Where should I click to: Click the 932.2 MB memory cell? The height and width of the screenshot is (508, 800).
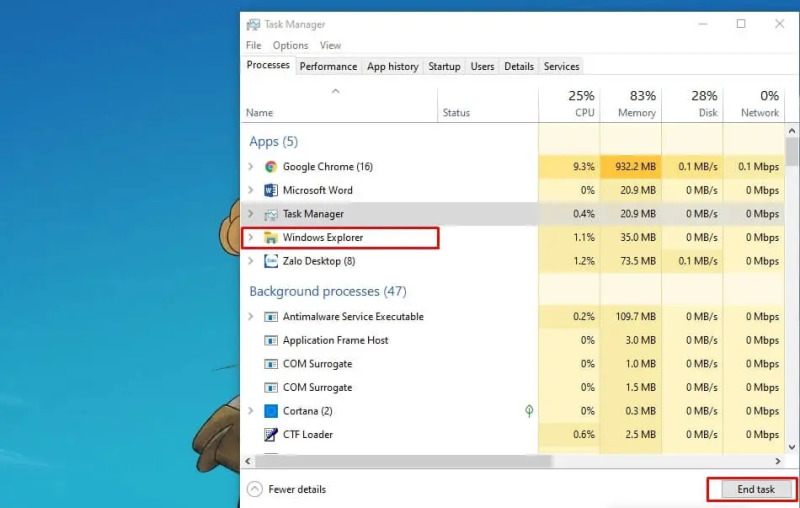point(631,167)
